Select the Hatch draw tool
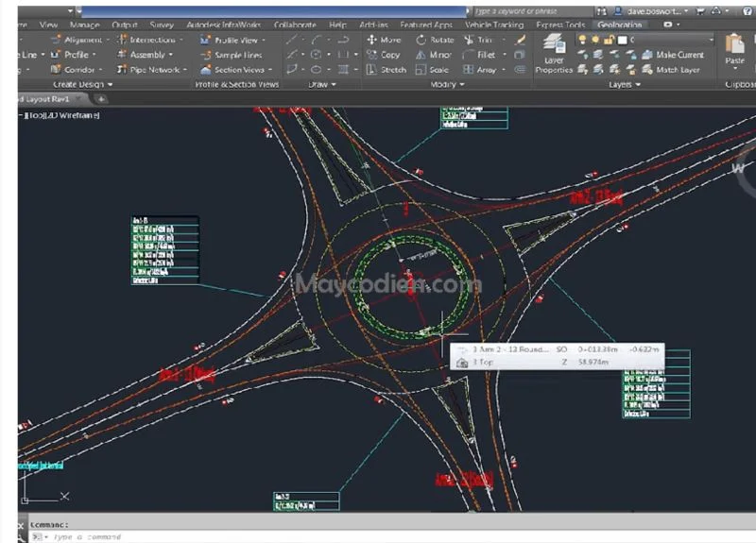 343,69
